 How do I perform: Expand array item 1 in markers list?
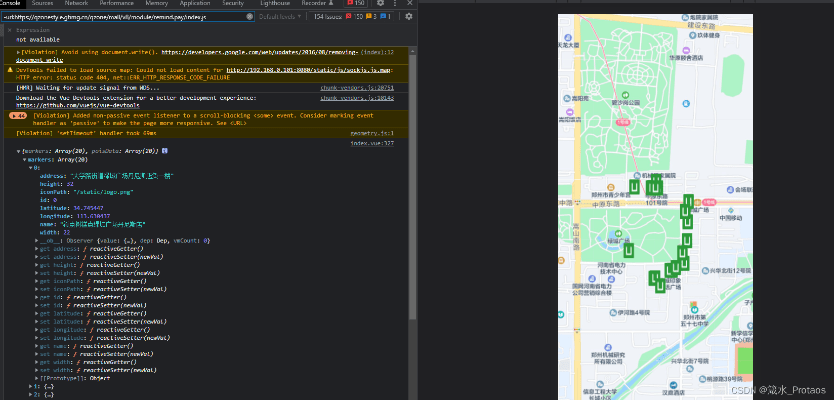31,386
